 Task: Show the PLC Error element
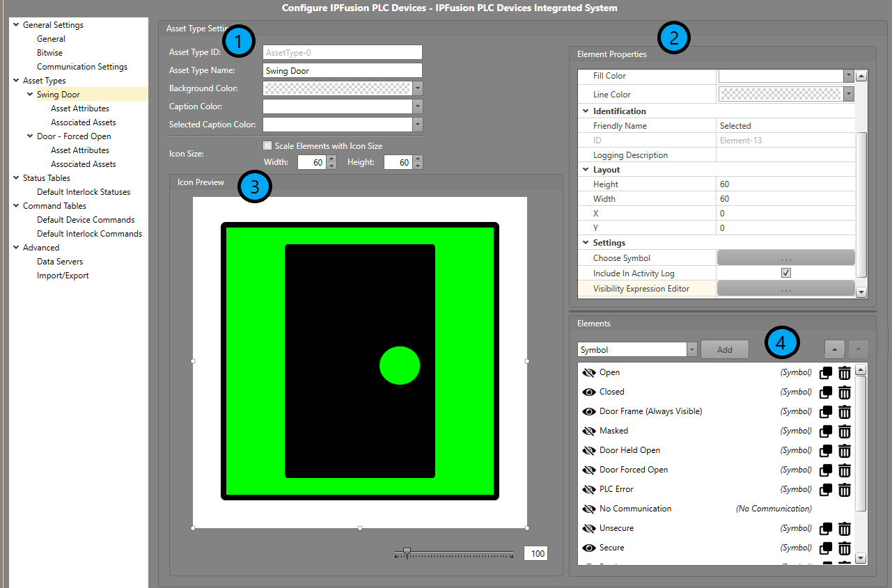(589, 490)
